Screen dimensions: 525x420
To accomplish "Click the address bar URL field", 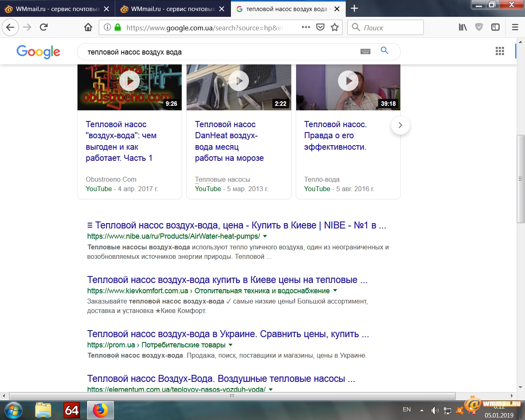I will coord(204,28).
